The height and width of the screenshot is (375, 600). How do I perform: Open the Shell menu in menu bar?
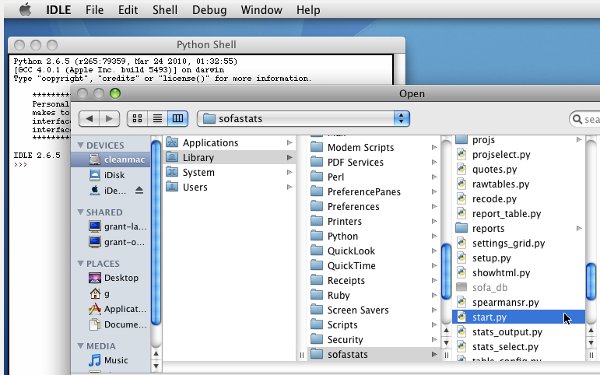click(165, 10)
